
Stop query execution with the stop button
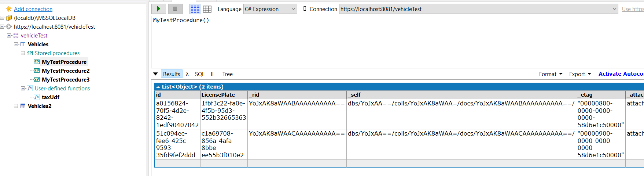point(175,9)
